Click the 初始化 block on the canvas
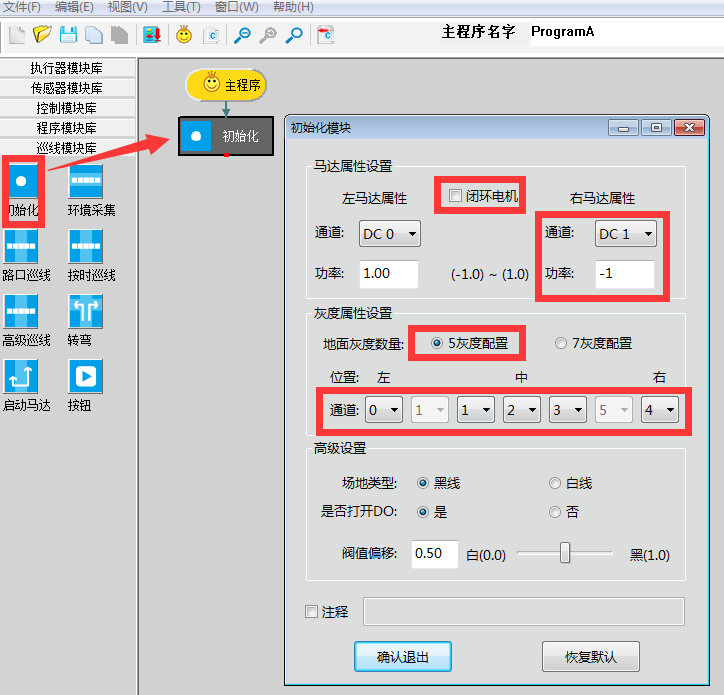 (226, 136)
